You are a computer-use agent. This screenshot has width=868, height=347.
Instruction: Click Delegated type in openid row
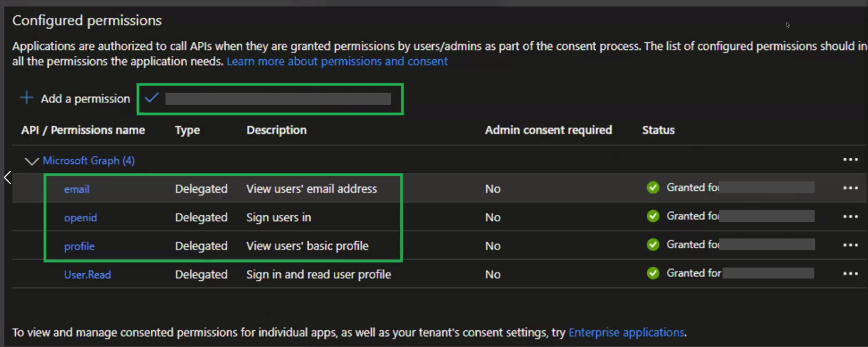(201, 217)
